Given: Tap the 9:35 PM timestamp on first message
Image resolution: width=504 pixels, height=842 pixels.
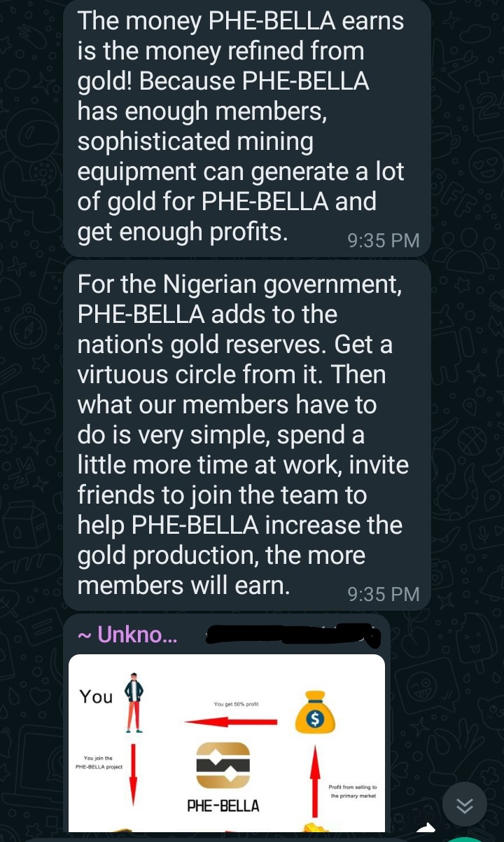Looking at the screenshot, I should point(383,240).
